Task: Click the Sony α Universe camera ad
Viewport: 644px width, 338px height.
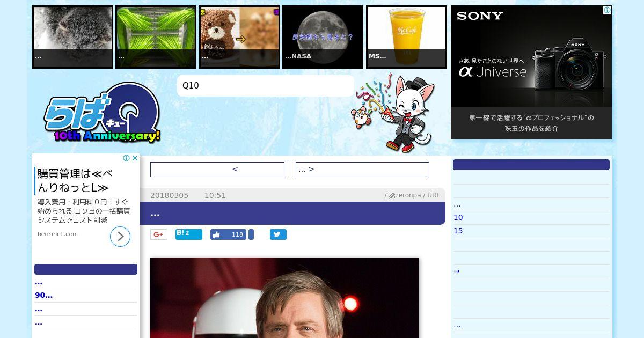Action: (531, 72)
